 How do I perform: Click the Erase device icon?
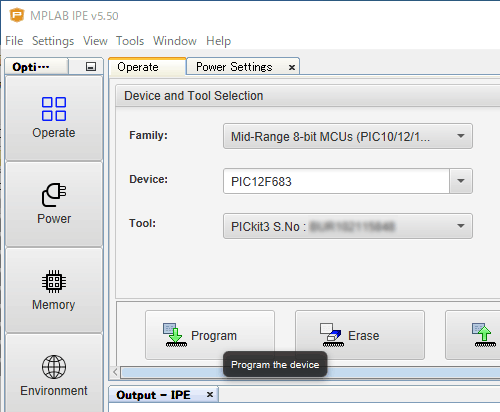(x=332, y=335)
